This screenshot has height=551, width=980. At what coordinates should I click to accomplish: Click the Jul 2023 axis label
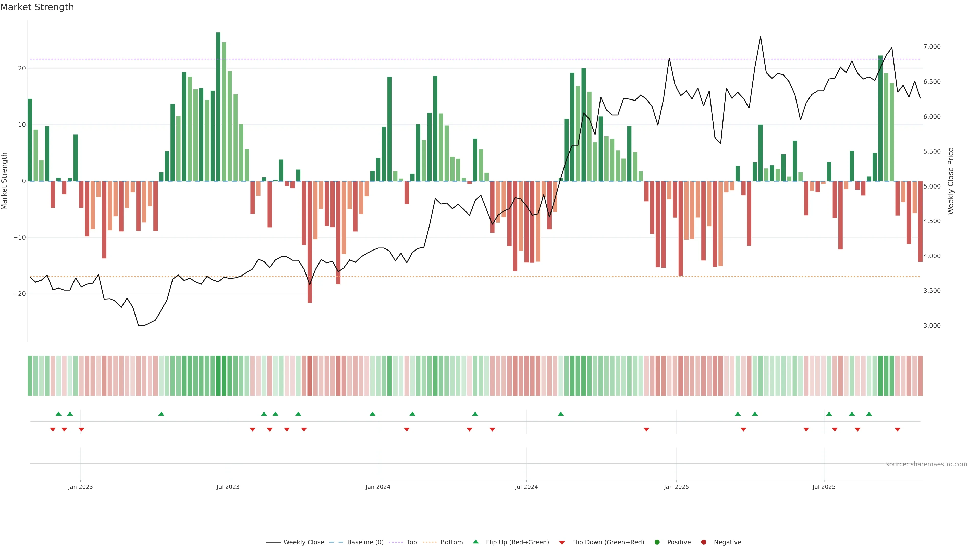click(x=228, y=487)
